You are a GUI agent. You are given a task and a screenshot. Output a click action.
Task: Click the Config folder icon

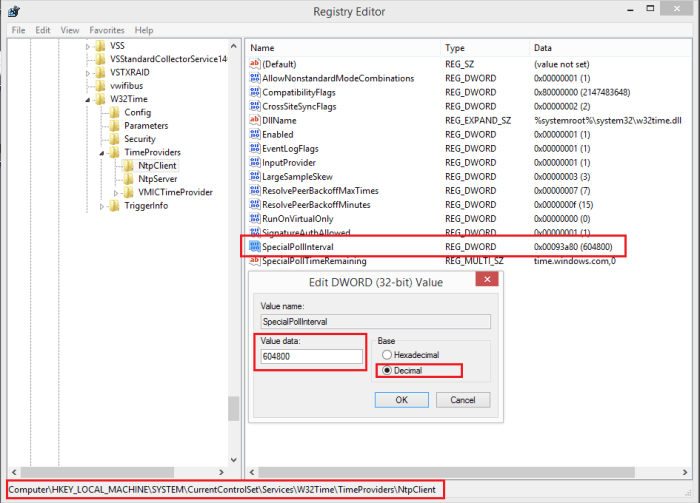tap(115, 112)
